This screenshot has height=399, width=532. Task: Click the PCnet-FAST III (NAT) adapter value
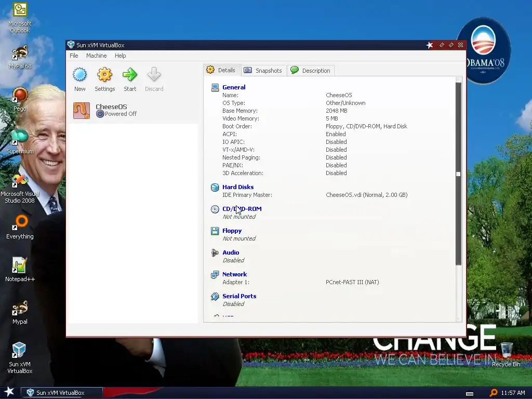[352, 282]
